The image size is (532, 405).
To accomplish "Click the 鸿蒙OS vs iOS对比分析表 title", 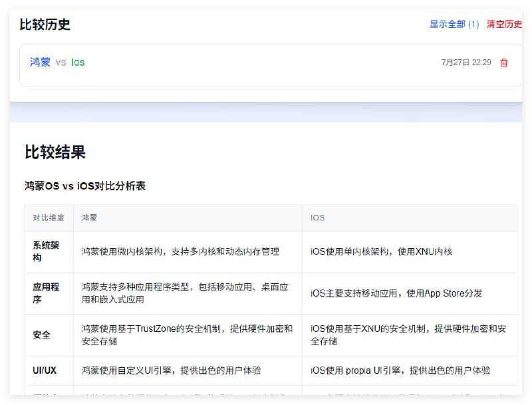I will point(85,186).
